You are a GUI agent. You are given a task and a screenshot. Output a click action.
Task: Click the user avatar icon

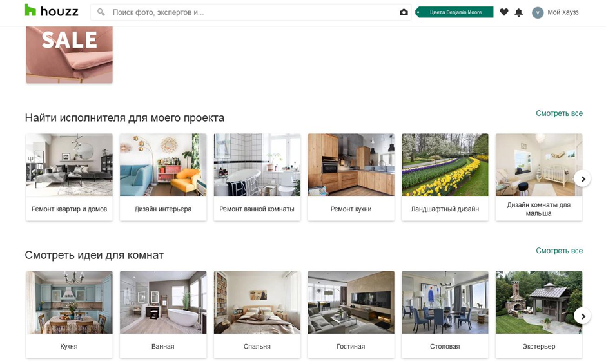tap(538, 12)
